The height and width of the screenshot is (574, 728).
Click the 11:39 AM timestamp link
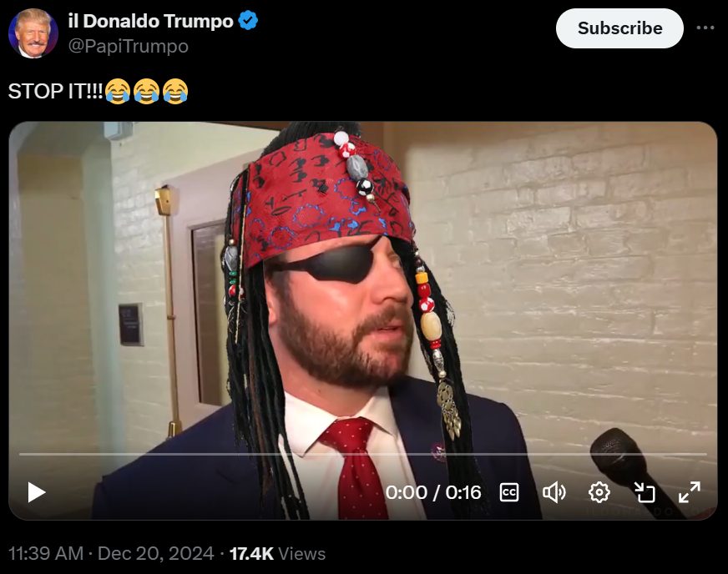46,554
